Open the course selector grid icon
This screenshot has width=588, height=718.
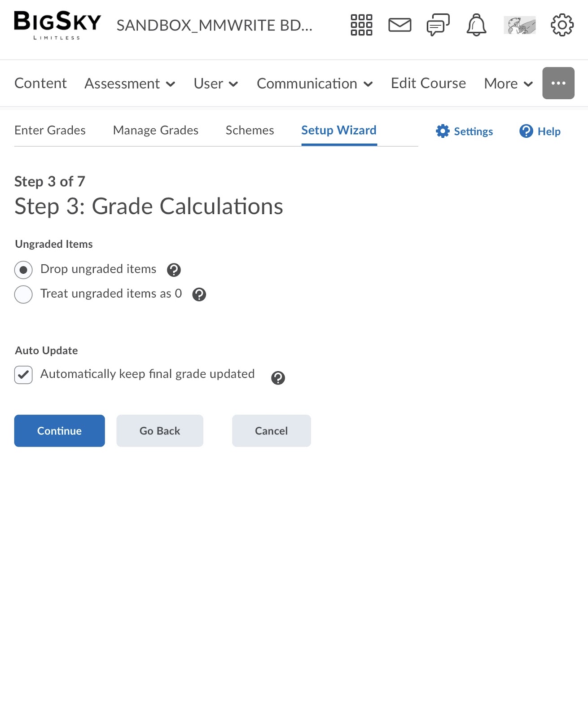(x=361, y=25)
